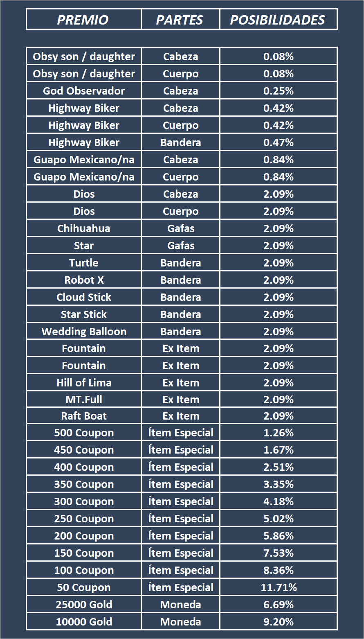The width and height of the screenshot is (364, 639).
Task: Click the 10000 Gold prize cell
Action: [84, 622]
